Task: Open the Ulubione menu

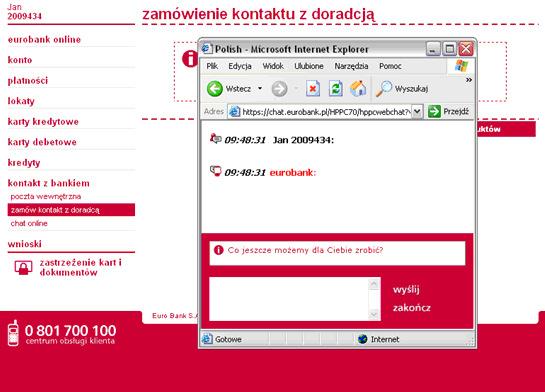Action: (x=309, y=66)
